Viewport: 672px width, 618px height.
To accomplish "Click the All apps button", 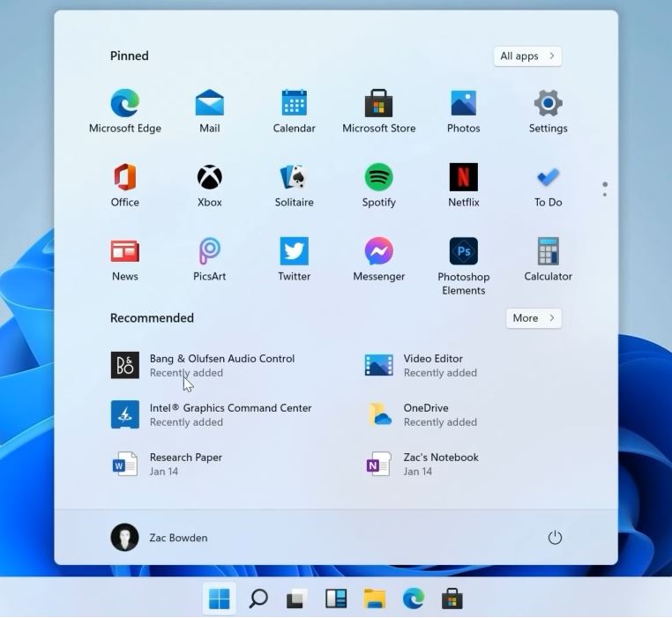I will click(x=527, y=56).
